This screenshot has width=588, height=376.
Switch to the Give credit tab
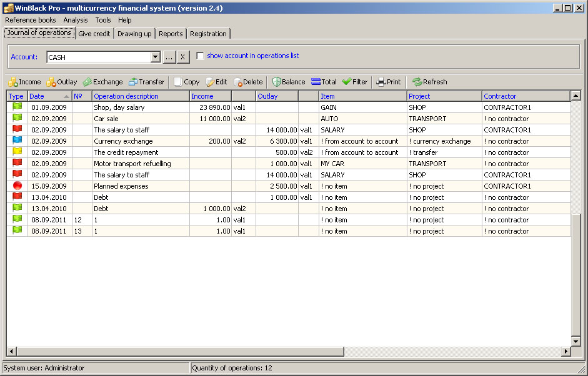pyautogui.click(x=94, y=34)
